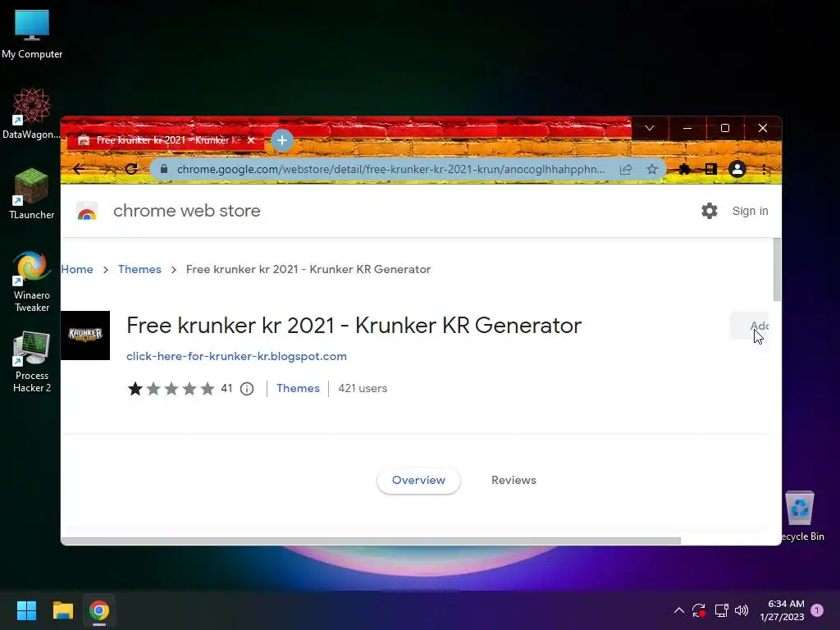Image resolution: width=840 pixels, height=630 pixels.
Task: Open File Explorer from the taskbar
Action: coord(62,610)
